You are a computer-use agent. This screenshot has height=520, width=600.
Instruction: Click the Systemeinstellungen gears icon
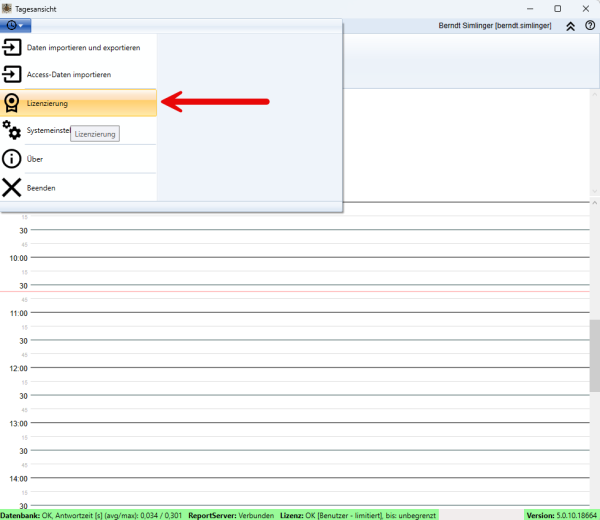pos(12,130)
